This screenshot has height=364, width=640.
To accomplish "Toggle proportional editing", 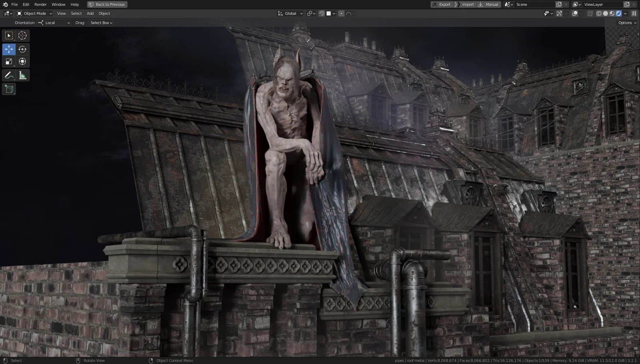I will [x=341, y=13].
